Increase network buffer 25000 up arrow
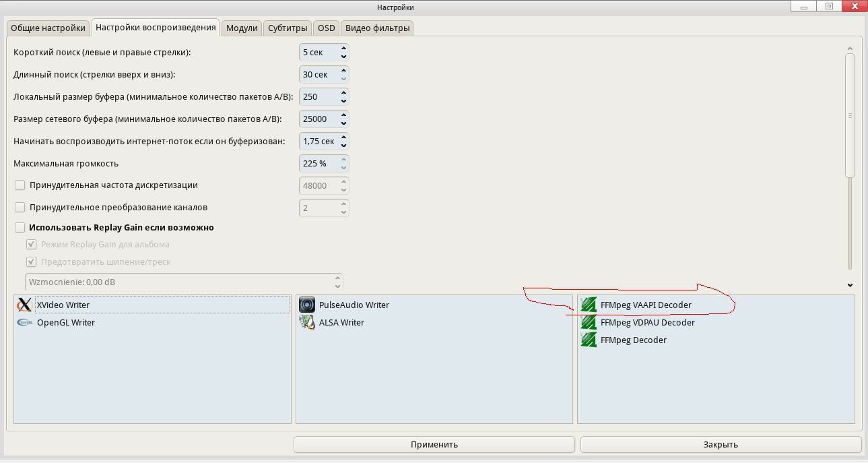Image resolution: width=868 pixels, height=463 pixels. (343, 115)
